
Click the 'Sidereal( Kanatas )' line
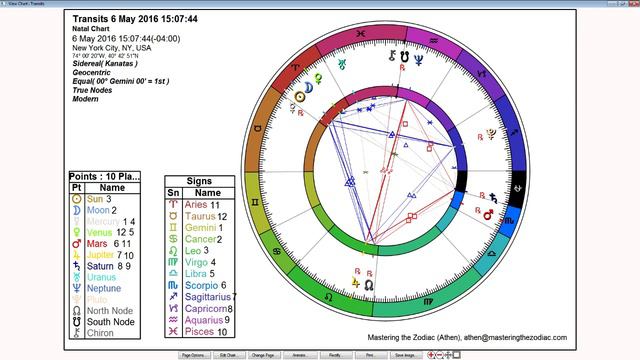pos(105,64)
